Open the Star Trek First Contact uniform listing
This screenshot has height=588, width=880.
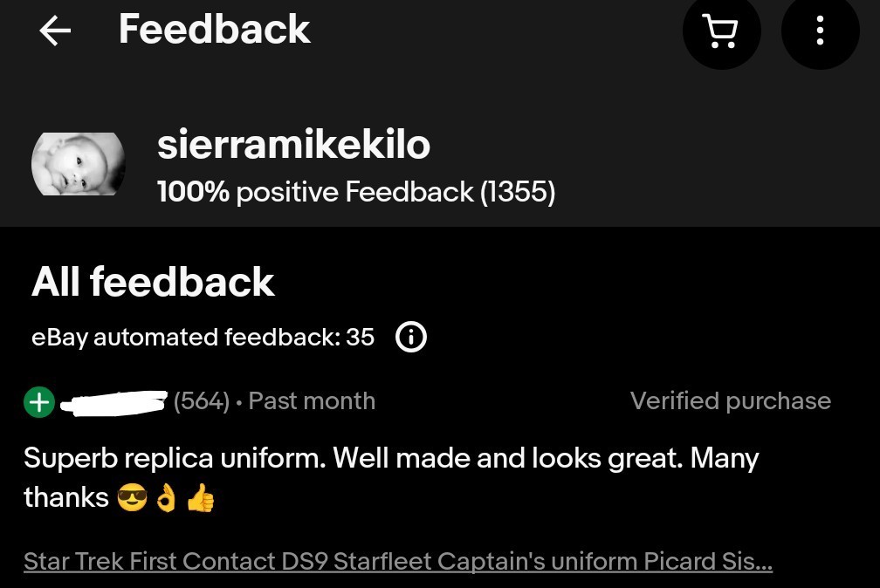click(398, 561)
